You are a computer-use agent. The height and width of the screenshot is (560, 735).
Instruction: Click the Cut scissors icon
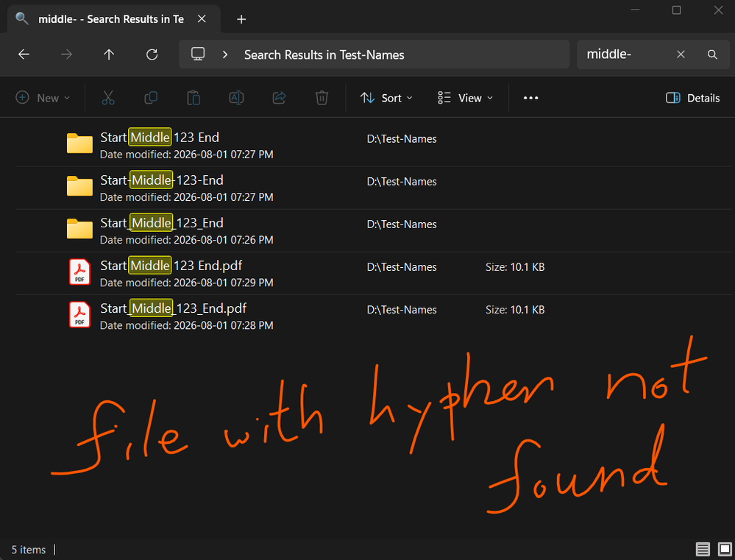[108, 98]
